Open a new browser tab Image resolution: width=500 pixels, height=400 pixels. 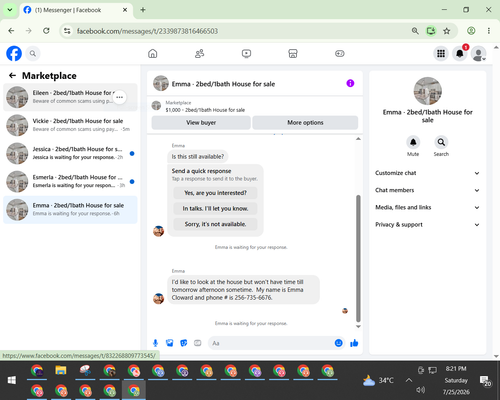tap(143, 10)
